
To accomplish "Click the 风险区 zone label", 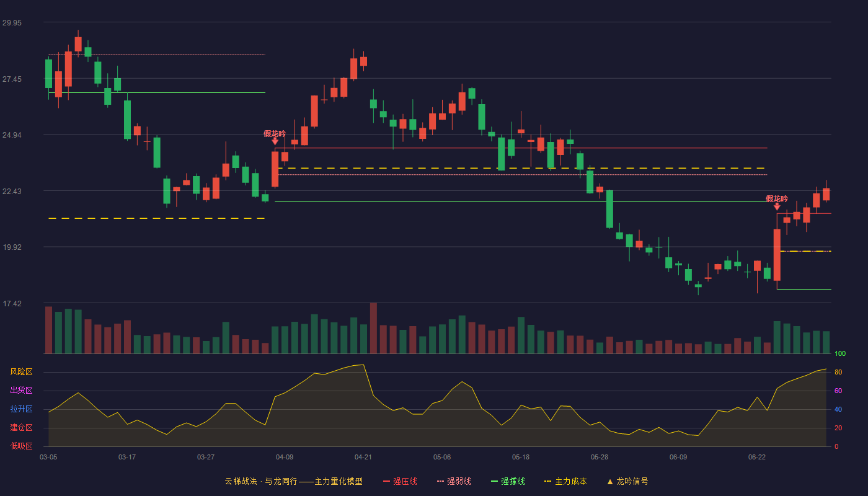I will [x=21, y=372].
